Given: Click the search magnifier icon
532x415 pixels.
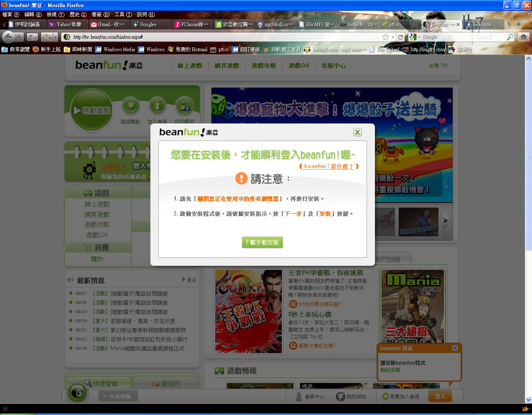Looking at the screenshot, I should (x=510, y=37).
